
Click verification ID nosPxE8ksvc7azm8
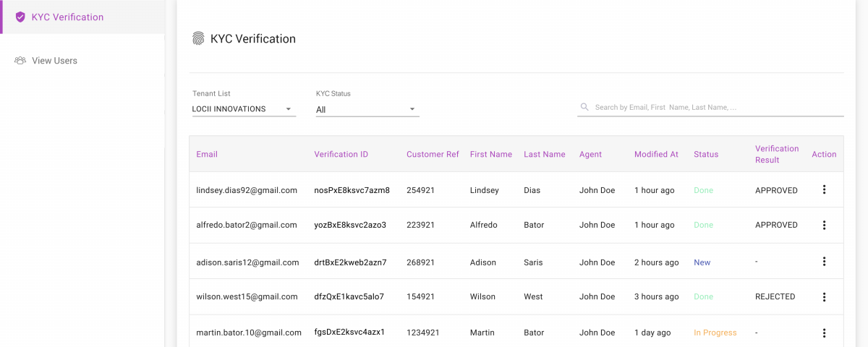(352, 190)
